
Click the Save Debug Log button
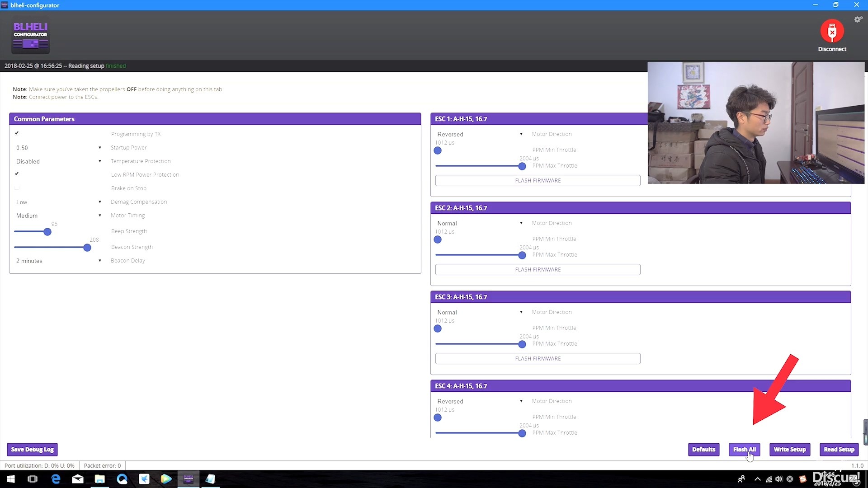coord(32,450)
